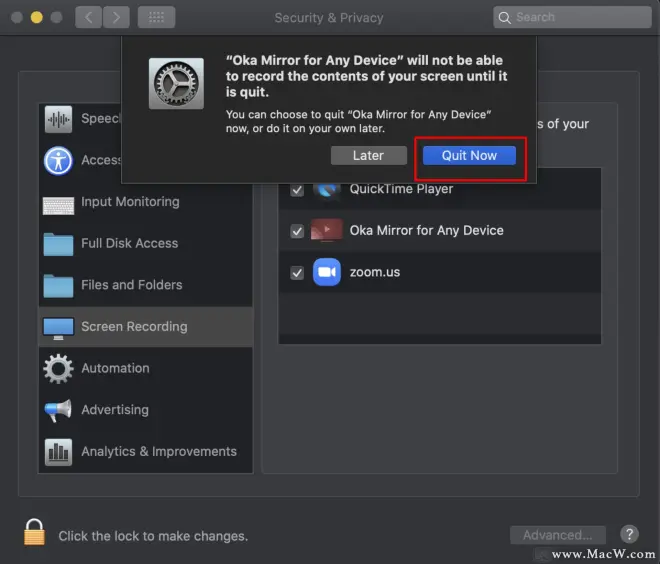This screenshot has width=660, height=564.
Task: Select the zoom.us row text
Action: 375,272
